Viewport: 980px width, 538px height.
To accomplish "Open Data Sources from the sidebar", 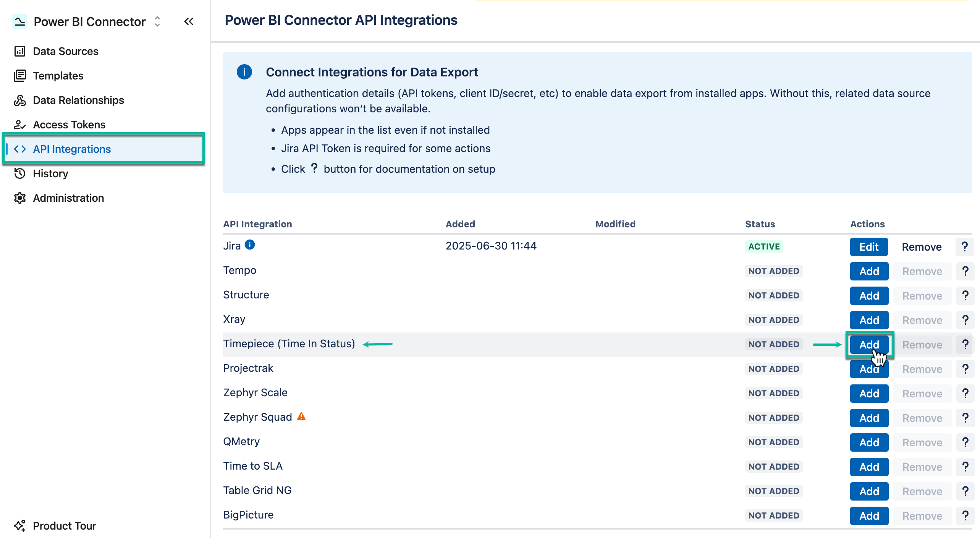I will (65, 51).
